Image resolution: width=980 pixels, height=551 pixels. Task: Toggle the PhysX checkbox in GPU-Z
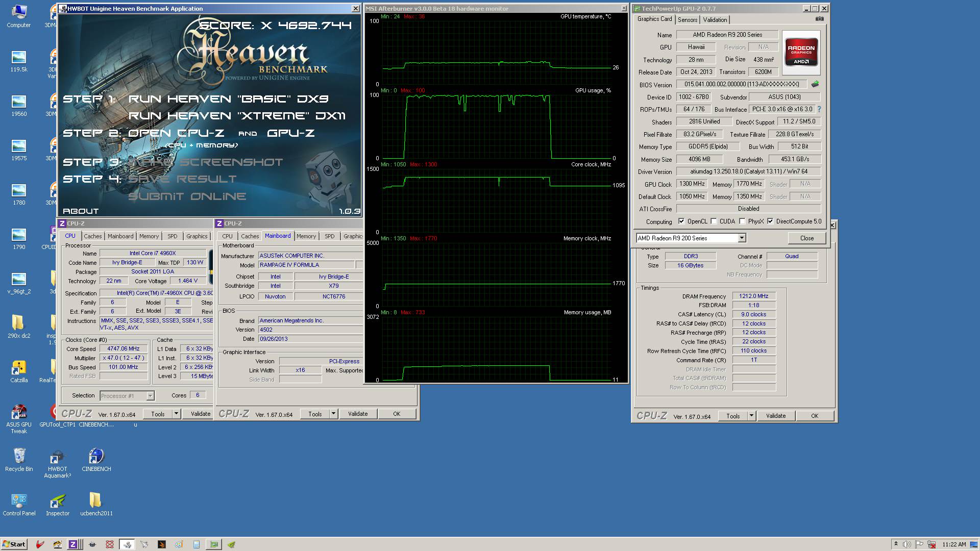(742, 221)
